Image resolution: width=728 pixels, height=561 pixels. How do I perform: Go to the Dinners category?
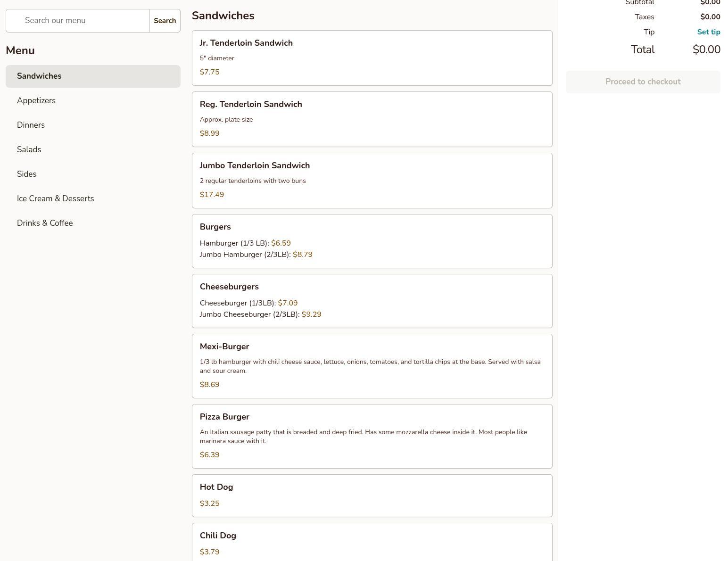pyautogui.click(x=93, y=125)
